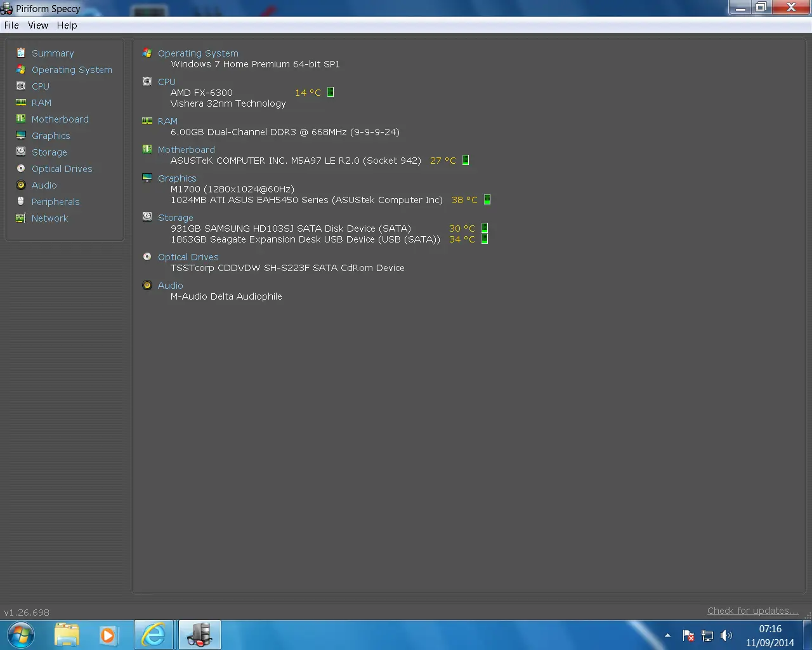Click the Graphics heading link in summary
Viewport: 812px width, 650px height.
pos(177,178)
